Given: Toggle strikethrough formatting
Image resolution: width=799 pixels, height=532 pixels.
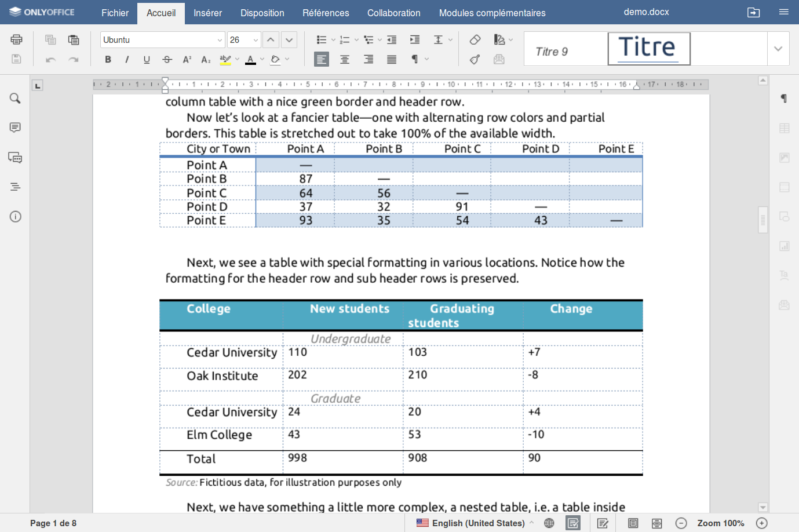Looking at the screenshot, I should point(167,59).
